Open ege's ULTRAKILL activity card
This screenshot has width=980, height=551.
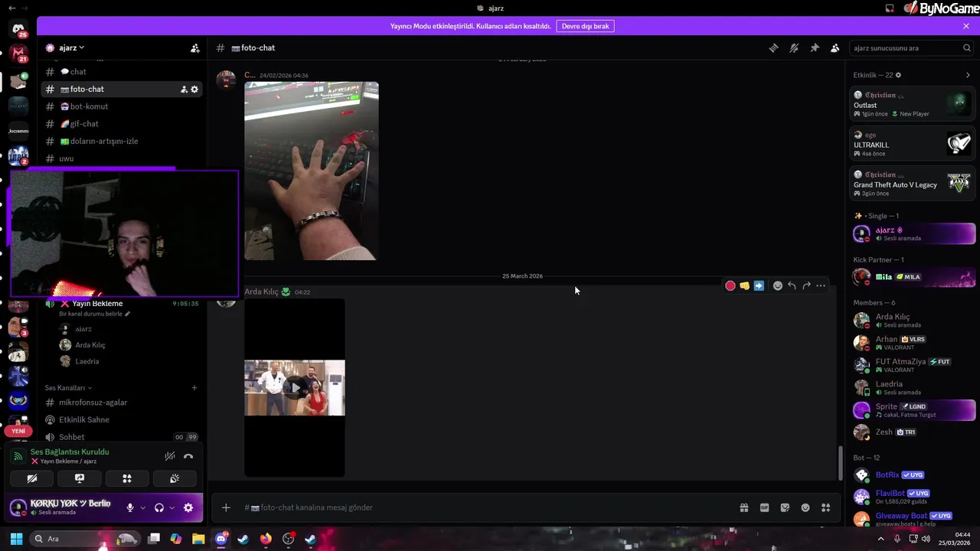click(912, 144)
